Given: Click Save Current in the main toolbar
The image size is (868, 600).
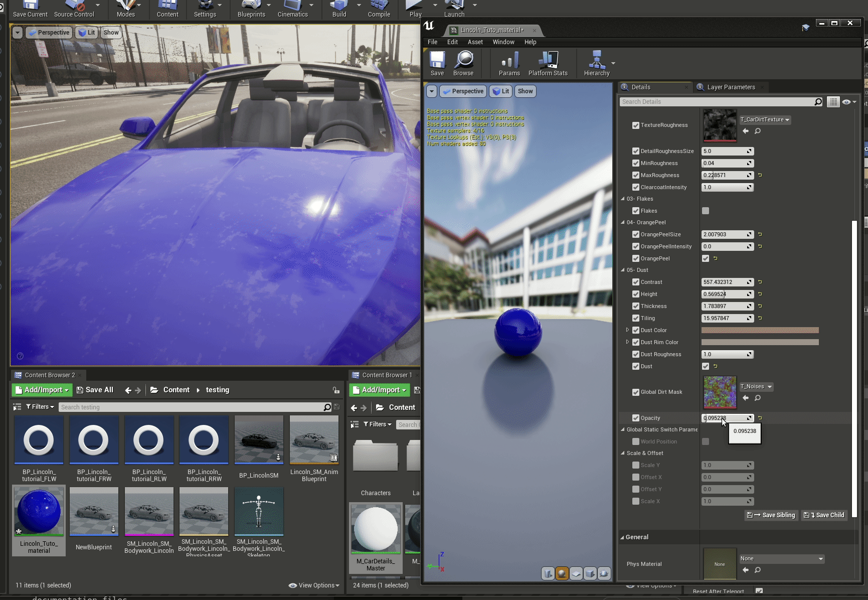Looking at the screenshot, I should 30,9.
